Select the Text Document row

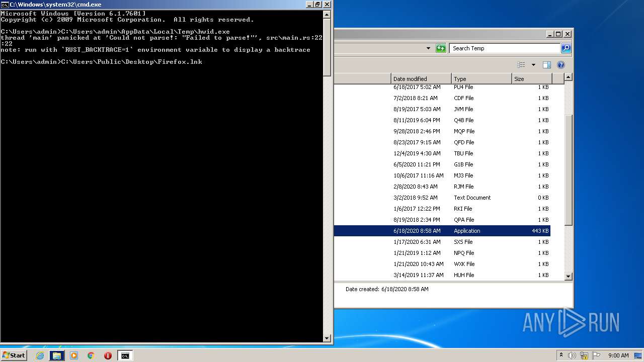[442, 198]
